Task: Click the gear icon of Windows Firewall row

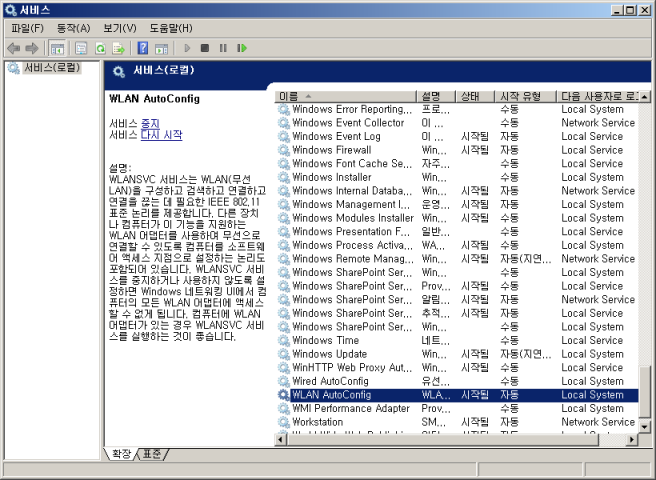Action: coord(284,150)
